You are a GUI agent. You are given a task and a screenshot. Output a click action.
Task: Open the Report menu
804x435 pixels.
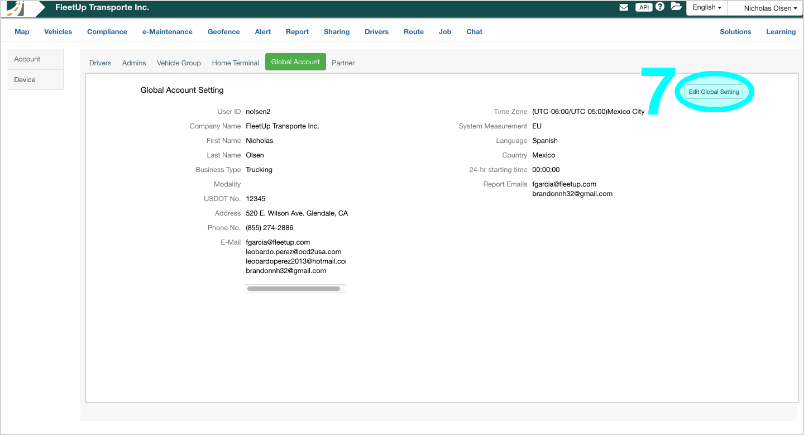(x=297, y=32)
